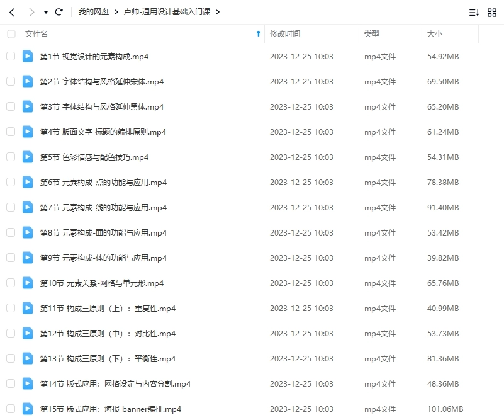Click the back navigation arrow
Image resolution: width=504 pixels, height=420 pixels.
click(x=12, y=12)
